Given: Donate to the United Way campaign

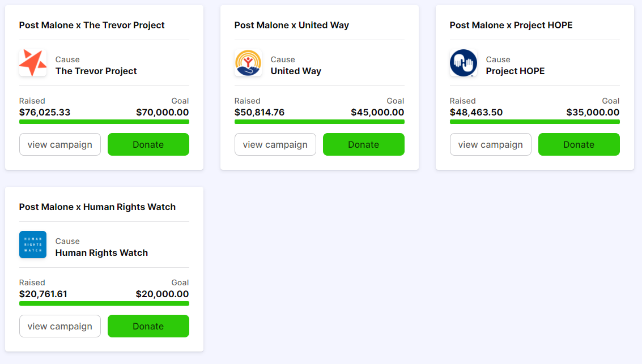Looking at the screenshot, I should pos(364,144).
